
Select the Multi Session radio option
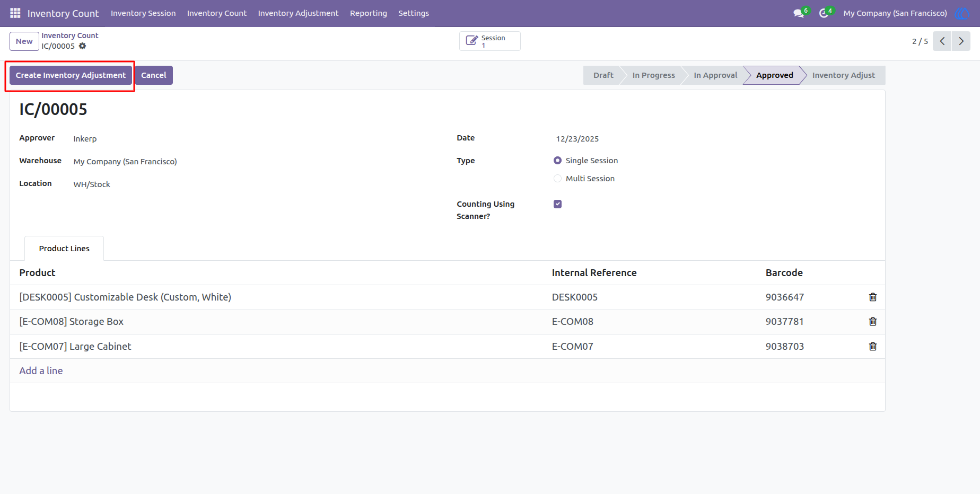tap(557, 179)
